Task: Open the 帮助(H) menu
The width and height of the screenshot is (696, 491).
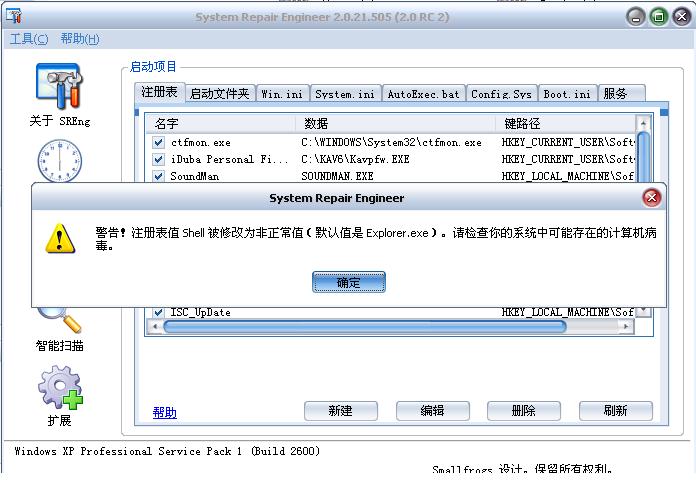Action: (80, 39)
